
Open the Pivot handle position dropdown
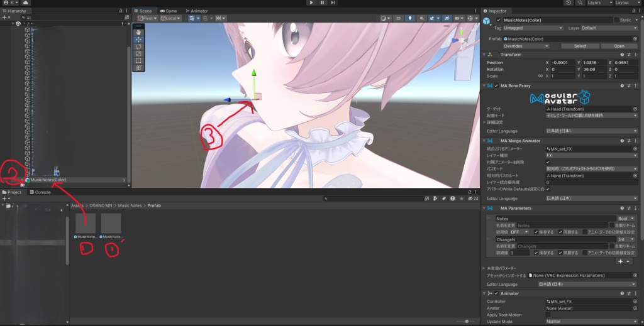coord(147,18)
